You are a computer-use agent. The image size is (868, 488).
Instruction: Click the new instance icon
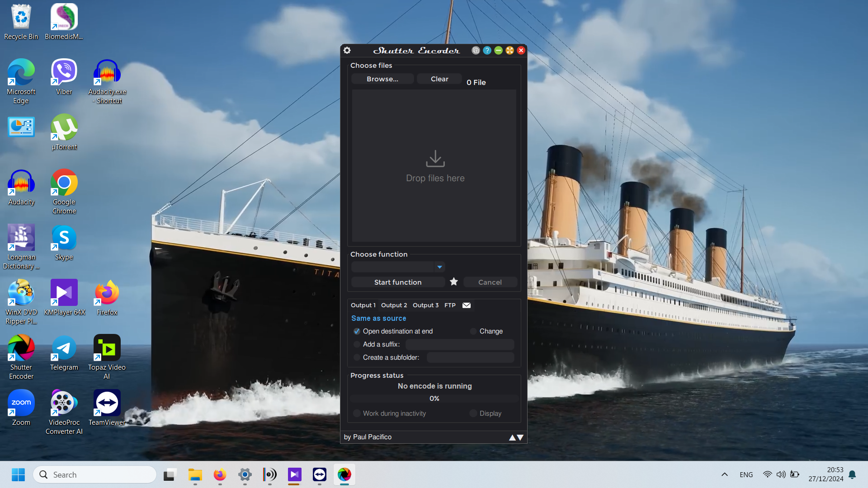tap(476, 50)
